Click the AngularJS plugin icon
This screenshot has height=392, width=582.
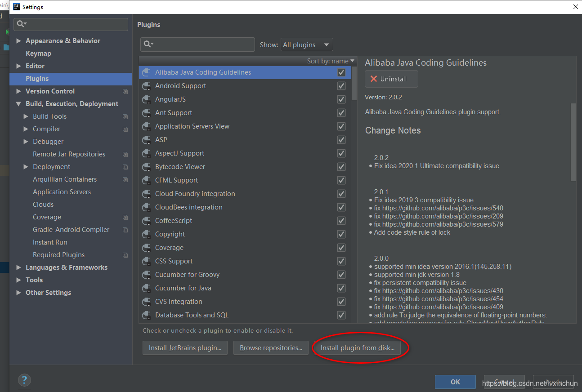tap(146, 99)
